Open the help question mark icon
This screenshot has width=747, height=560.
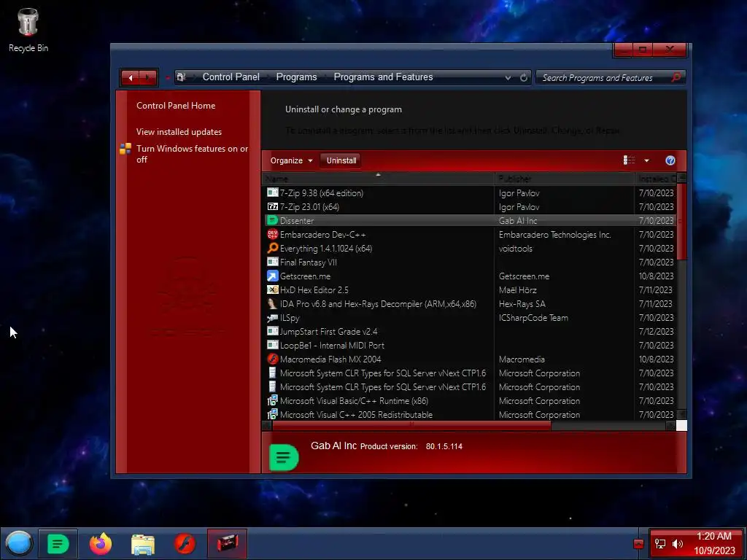point(670,160)
